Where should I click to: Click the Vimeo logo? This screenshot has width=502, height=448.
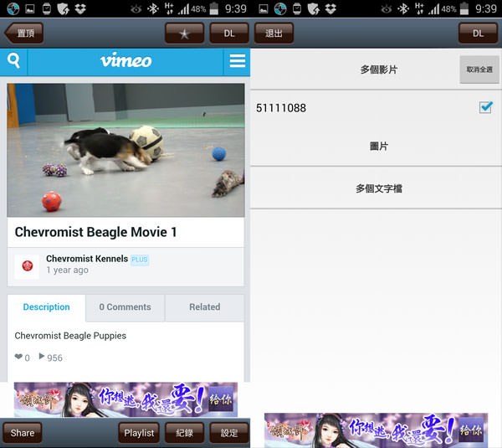pyautogui.click(x=125, y=61)
